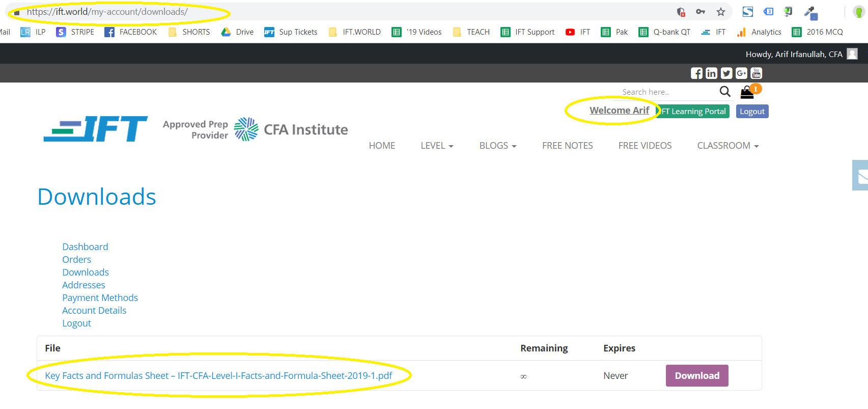Click the Howdy, Arif Irfanullah, CFA text
Viewport: 868px width, 409px height.
[794, 54]
